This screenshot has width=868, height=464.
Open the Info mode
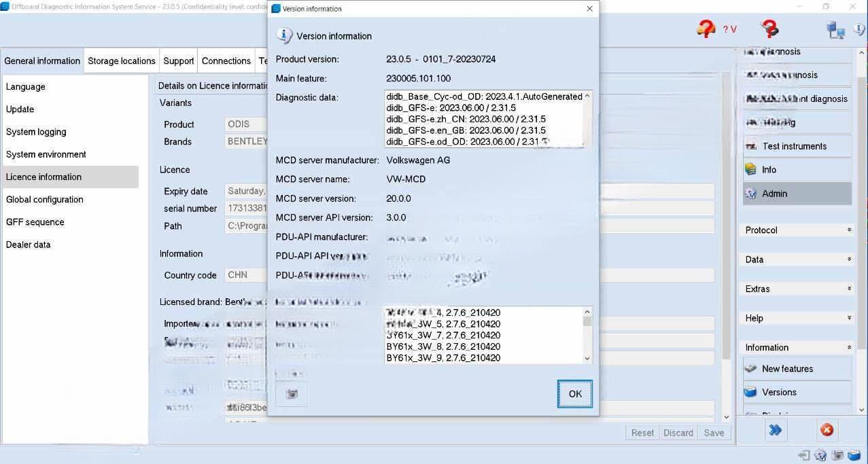797,170
